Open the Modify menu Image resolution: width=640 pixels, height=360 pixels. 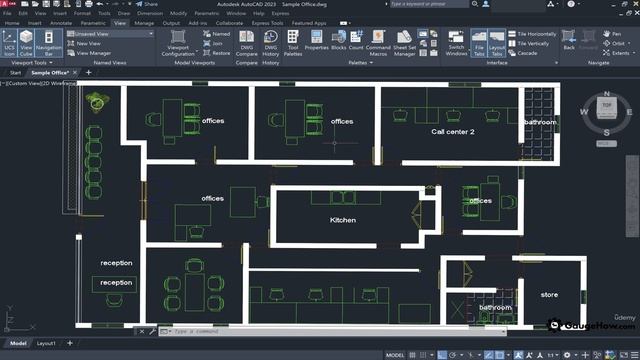(178, 13)
